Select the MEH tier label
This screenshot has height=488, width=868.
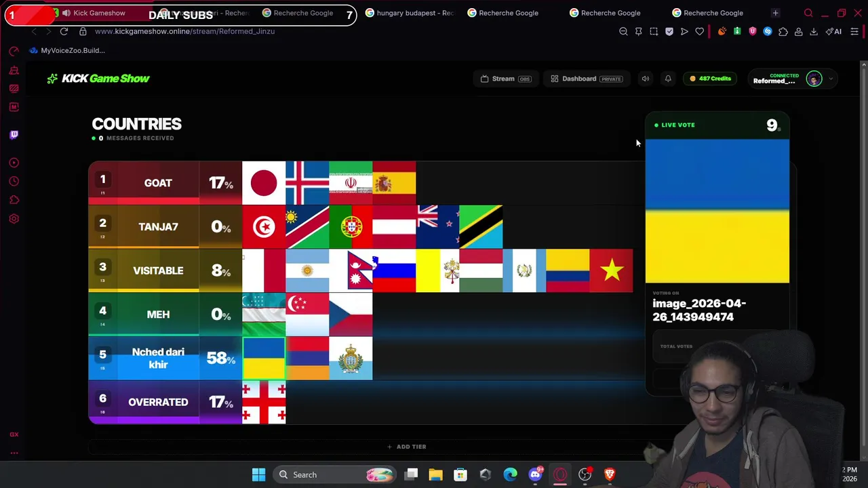point(158,314)
